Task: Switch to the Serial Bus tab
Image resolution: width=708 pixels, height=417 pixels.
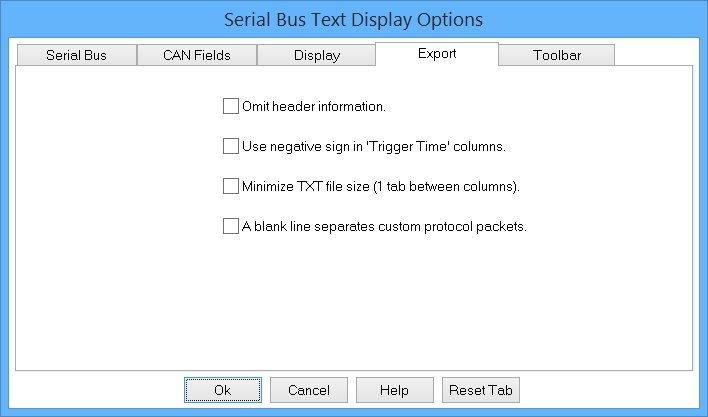Action: 76,55
